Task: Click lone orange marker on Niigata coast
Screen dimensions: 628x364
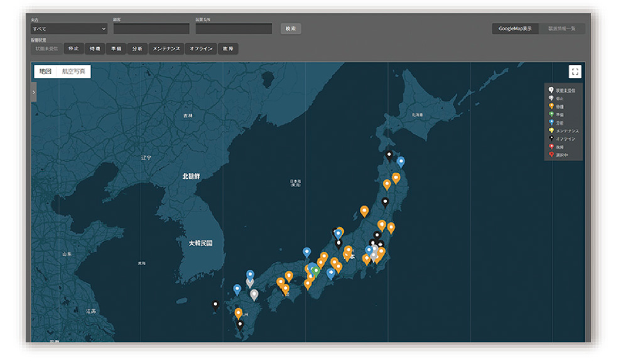Action: click(364, 211)
